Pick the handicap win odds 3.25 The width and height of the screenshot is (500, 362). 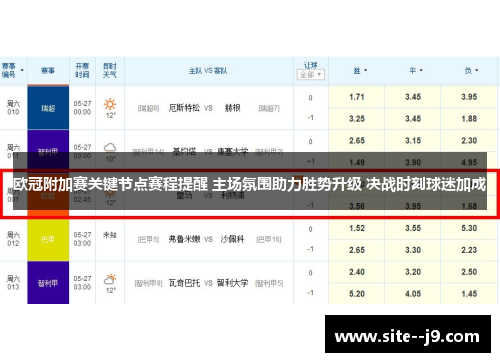357,119
